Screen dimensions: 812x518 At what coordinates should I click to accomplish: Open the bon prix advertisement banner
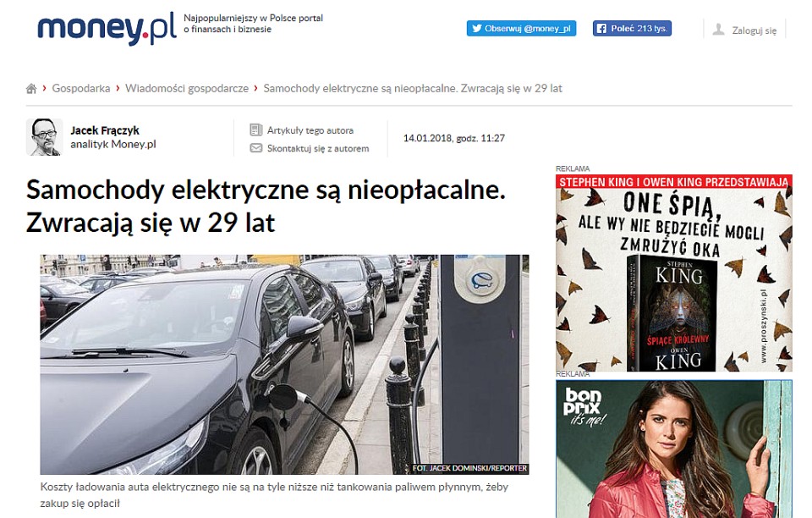(x=674, y=449)
